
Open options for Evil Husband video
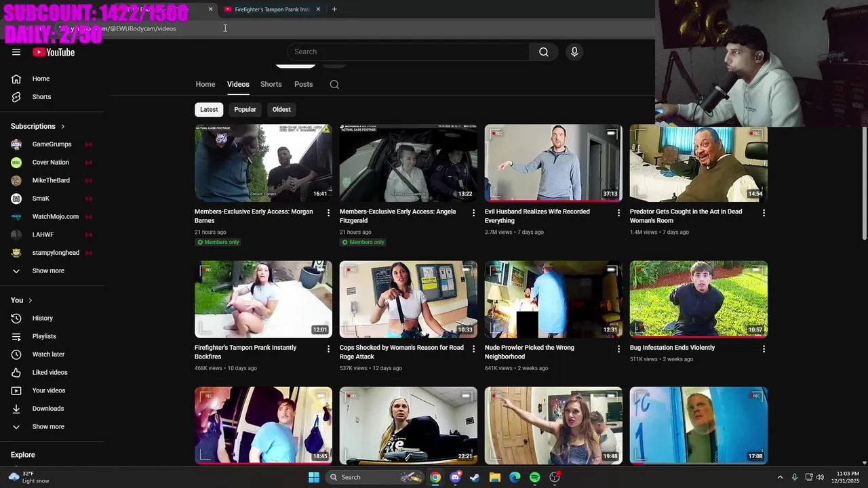(618, 213)
